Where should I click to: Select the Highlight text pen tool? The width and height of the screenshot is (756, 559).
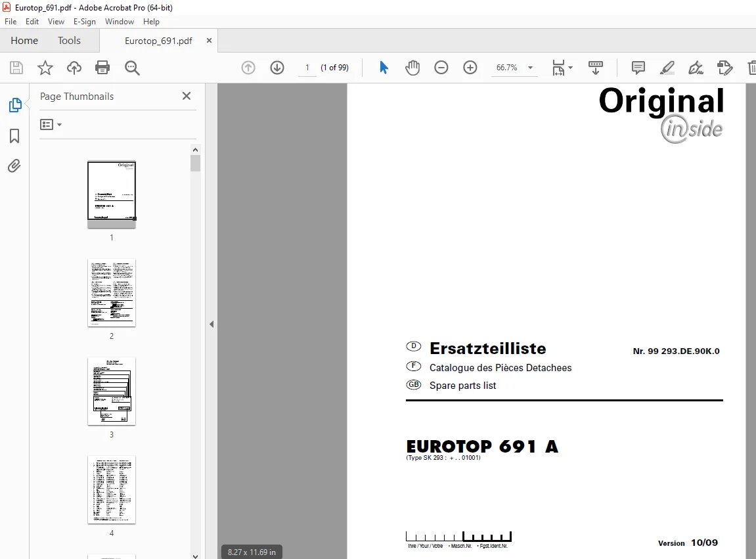pos(667,68)
